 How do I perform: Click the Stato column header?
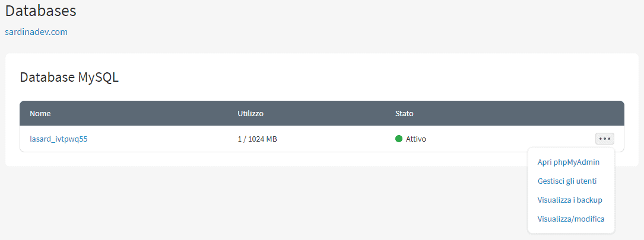coord(404,113)
